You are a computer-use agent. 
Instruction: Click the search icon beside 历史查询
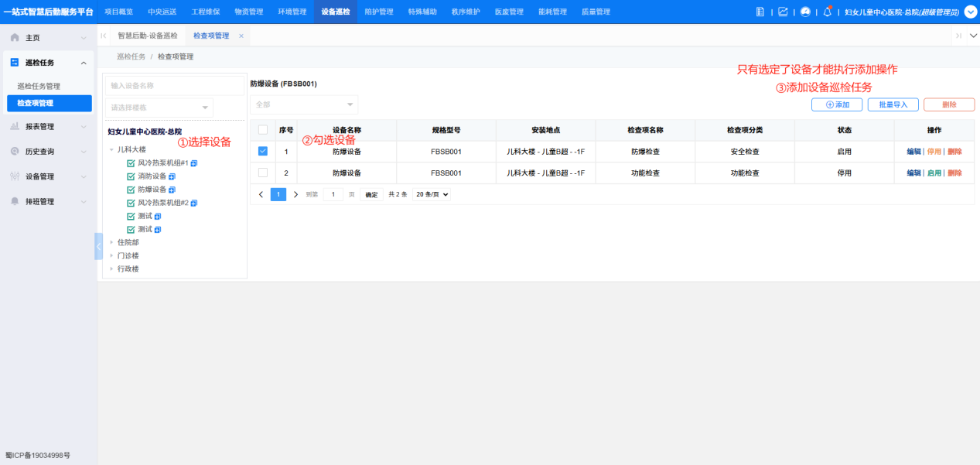tap(15, 151)
